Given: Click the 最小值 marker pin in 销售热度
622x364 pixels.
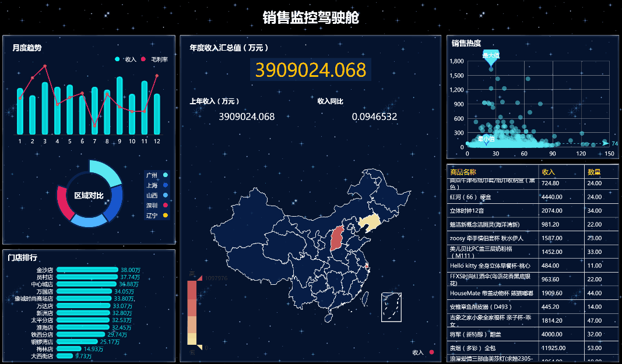Looking at the screenshot, I should tap(486, 140).
